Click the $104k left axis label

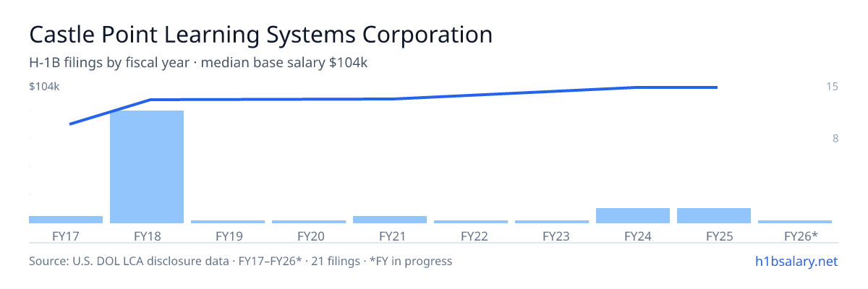pos(44,87)
